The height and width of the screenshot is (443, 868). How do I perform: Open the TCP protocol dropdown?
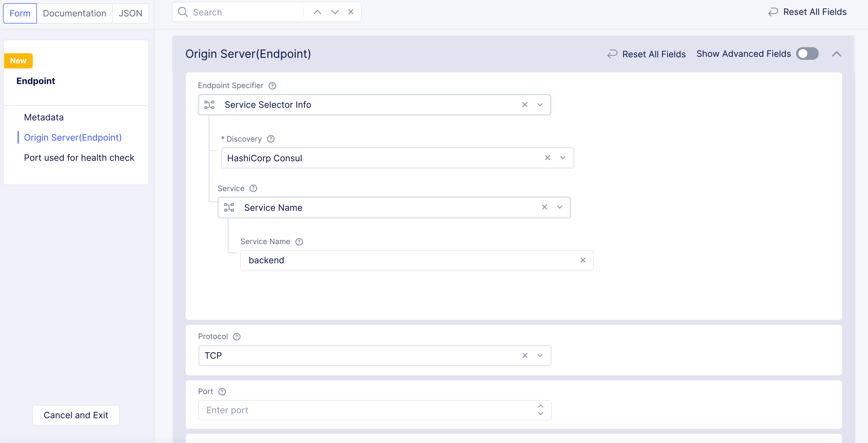coord(540,355)
